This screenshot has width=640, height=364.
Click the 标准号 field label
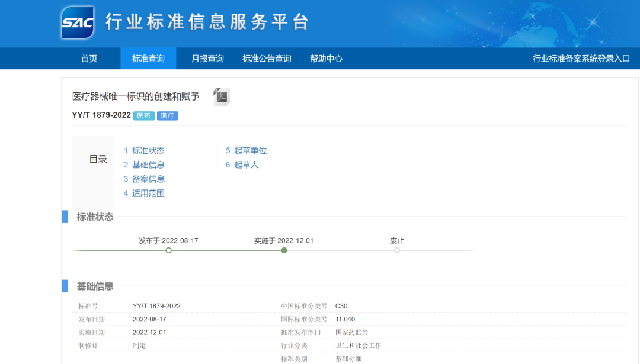tap(88, 306)
